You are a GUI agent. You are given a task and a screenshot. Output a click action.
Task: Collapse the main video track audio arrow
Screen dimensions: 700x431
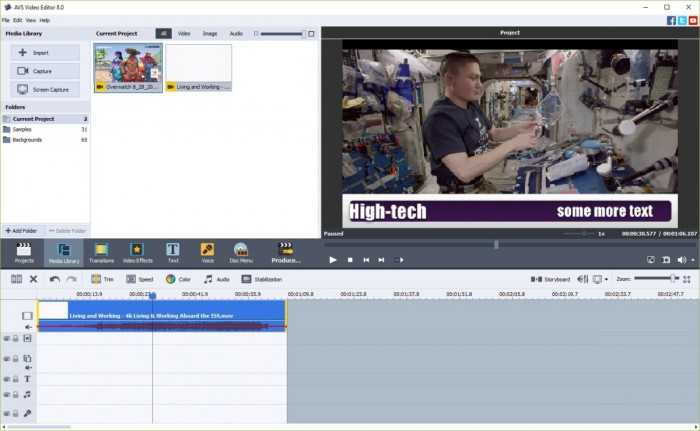(28, 327)
